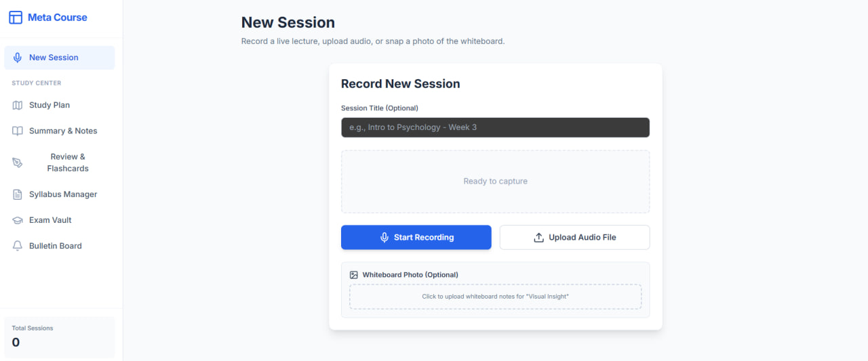
Task: Click the microphone icon beside New Session
Action: click(x=18, y=58)
